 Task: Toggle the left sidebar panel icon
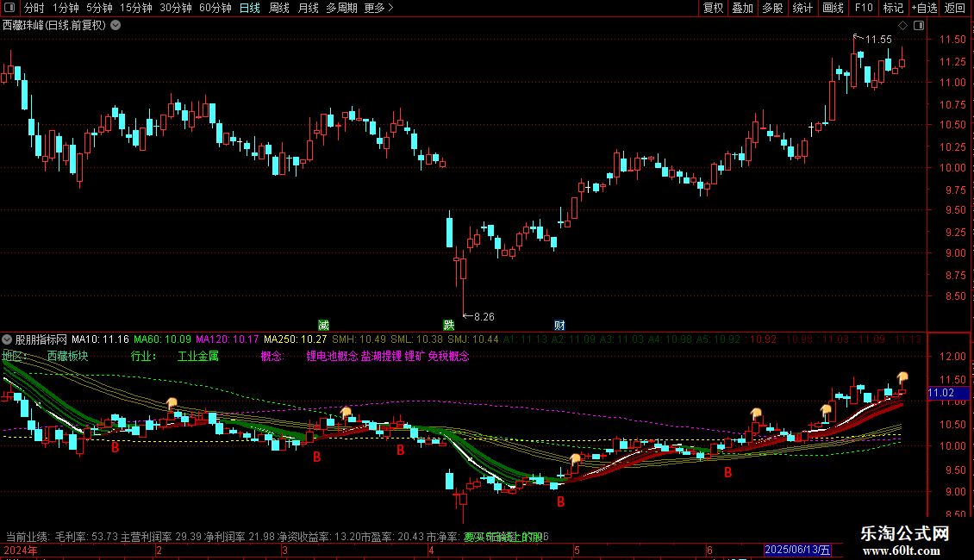9,8
